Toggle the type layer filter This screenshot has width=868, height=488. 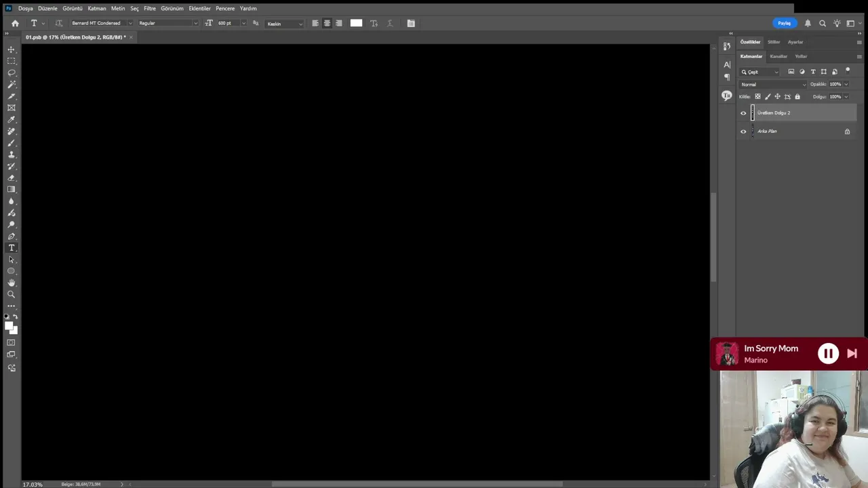(813, 72)
